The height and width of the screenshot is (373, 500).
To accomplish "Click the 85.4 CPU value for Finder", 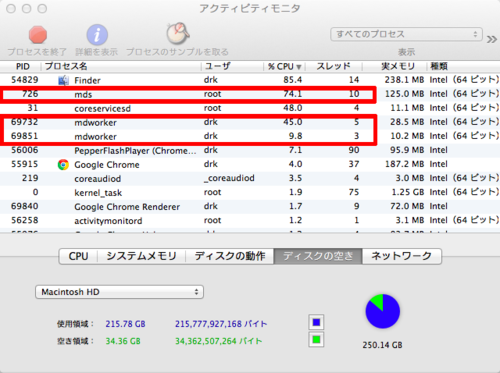I will pyautogui.click(x=293, y=80).
